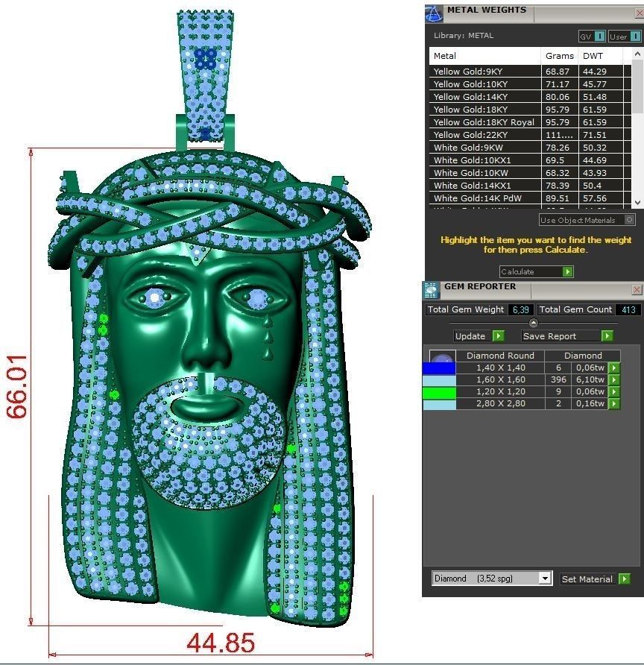Click the 44.85 width dimension label
This screenshot has height=665, width=644.
point(221,643)
